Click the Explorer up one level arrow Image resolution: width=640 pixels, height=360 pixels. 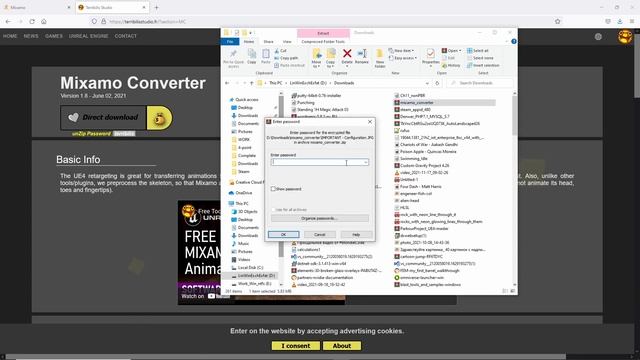coord(251,83)
